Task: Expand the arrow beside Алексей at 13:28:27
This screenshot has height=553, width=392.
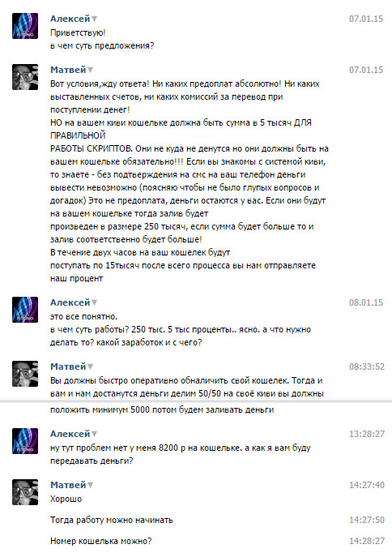Action: (x=95, y=434)
